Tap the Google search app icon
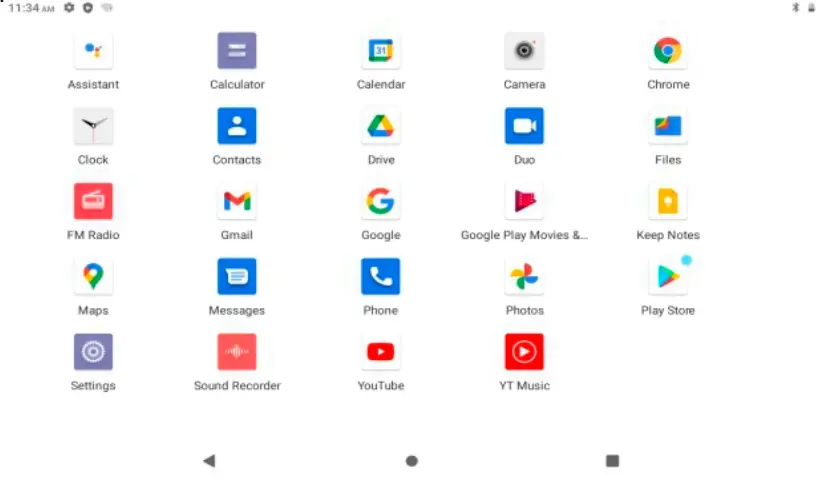Screen dimensions: 818x494 (381, 201)
